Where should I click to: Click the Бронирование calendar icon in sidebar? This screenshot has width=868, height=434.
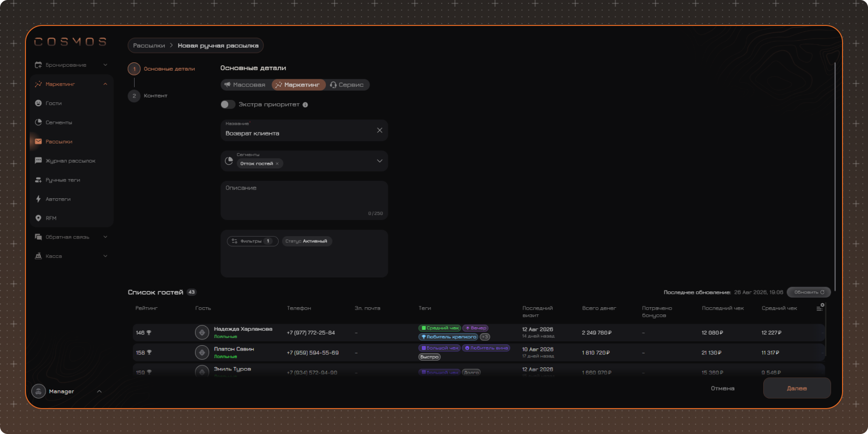(x=38, y=65)
